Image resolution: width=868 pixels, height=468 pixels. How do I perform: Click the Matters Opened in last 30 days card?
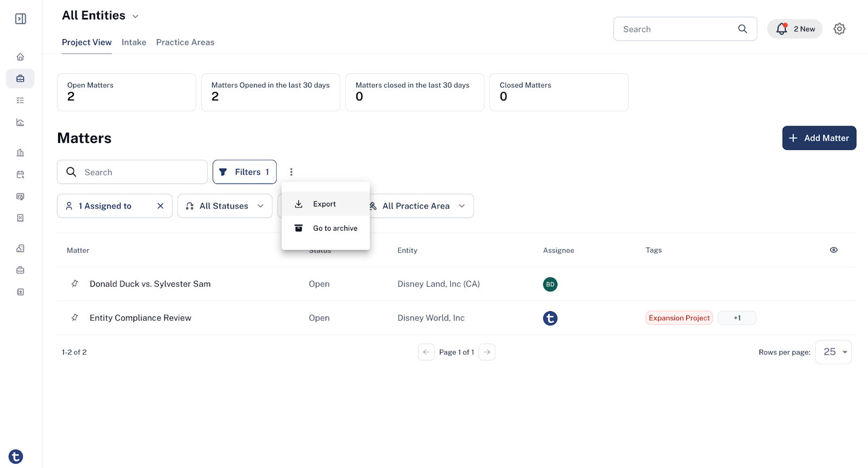click(x=271, y=92)
